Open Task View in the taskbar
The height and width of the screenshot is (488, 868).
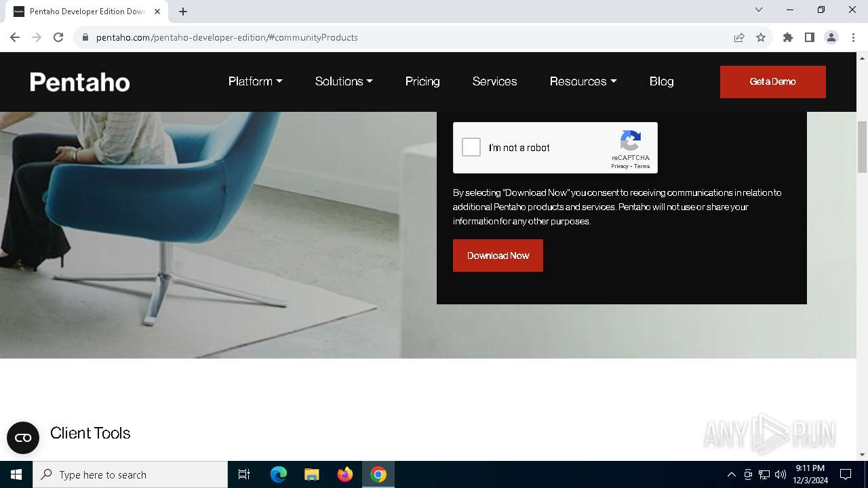pyautogui.click(x=244, y=474)
